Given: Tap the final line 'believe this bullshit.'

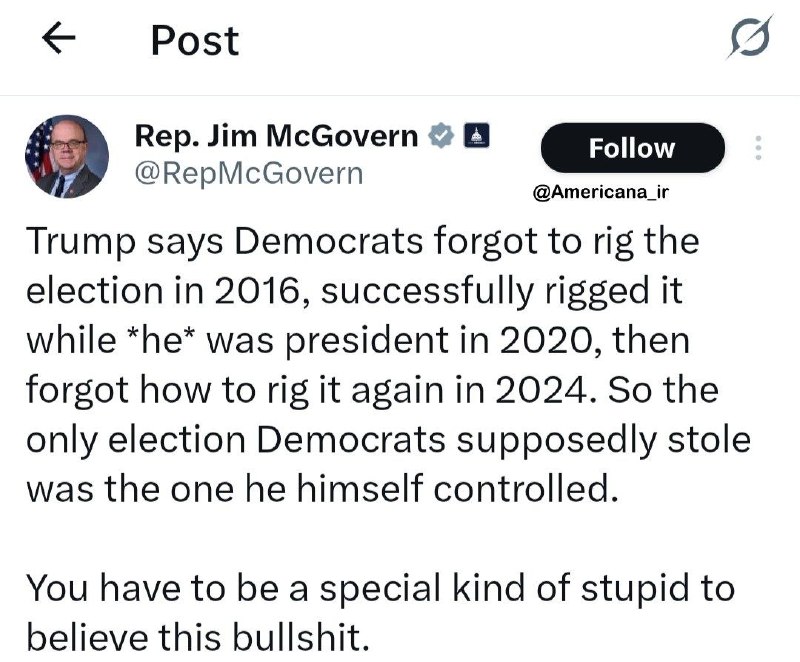Looking at the screenshot, I should pyautogui.click(x=197, y=638).
